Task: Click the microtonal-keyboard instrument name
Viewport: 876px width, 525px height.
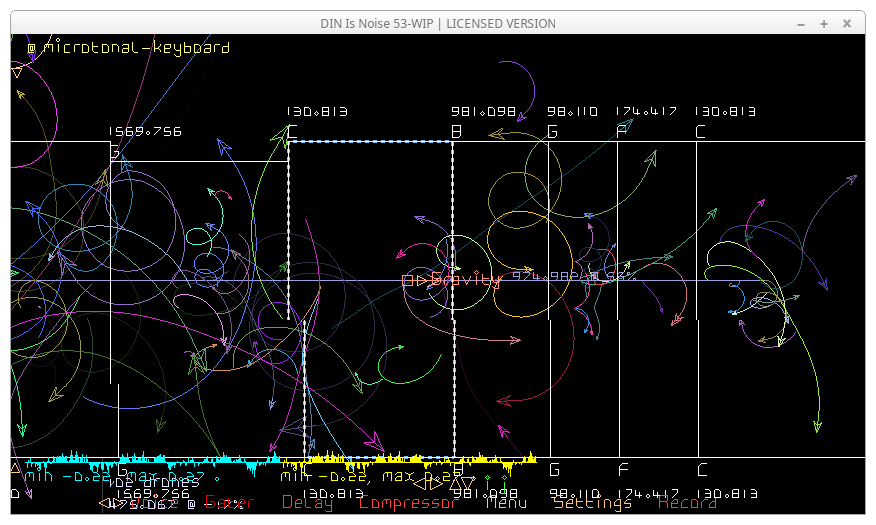Action: pyautogui.click(x=137, y=48)
